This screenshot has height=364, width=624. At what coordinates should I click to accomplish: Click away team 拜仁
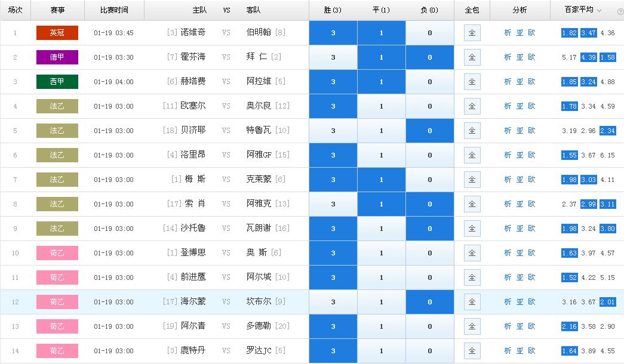pyautogui.click(x=257, y=57)
